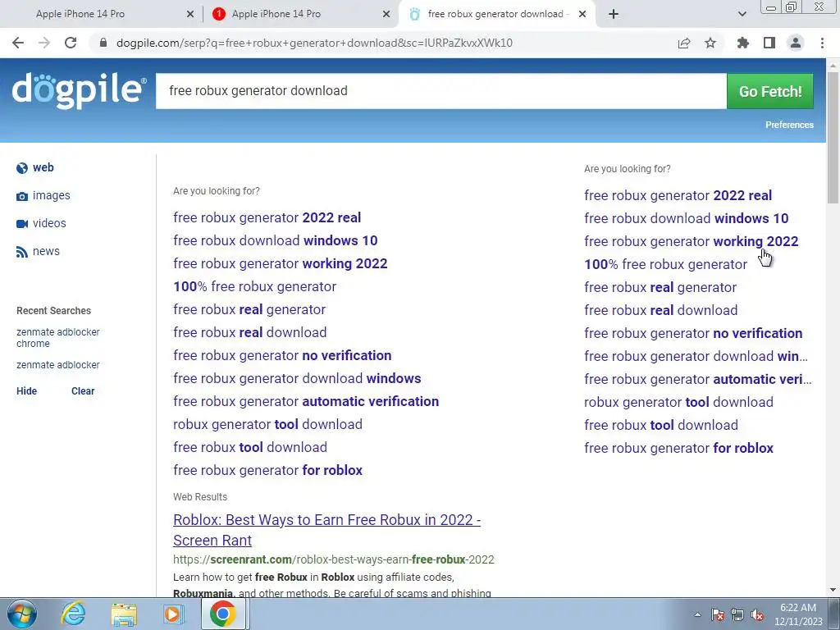Open Chrome three-dot menu
This screenshot has height=630, width=840.
pos(822,43)
